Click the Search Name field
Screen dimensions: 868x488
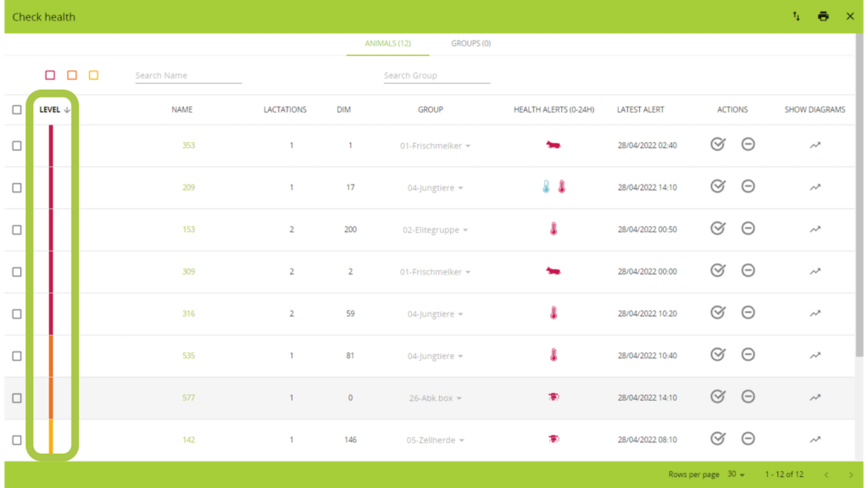(x=188, y=75)
